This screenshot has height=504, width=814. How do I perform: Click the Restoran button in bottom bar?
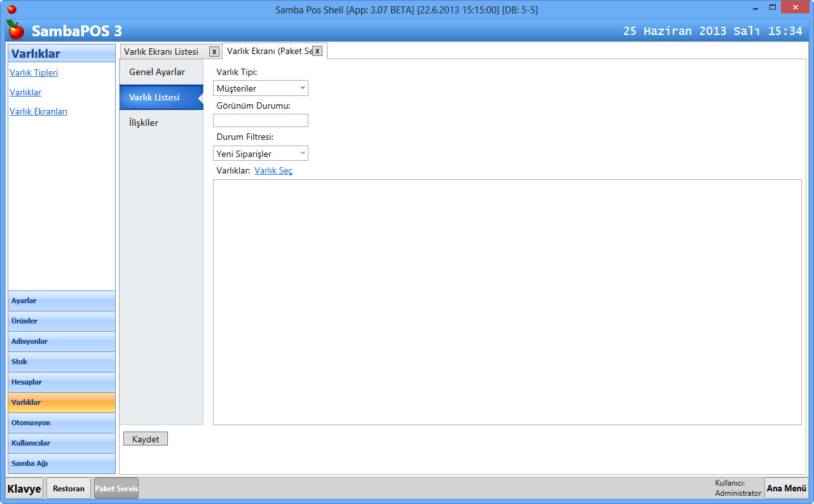69,488
